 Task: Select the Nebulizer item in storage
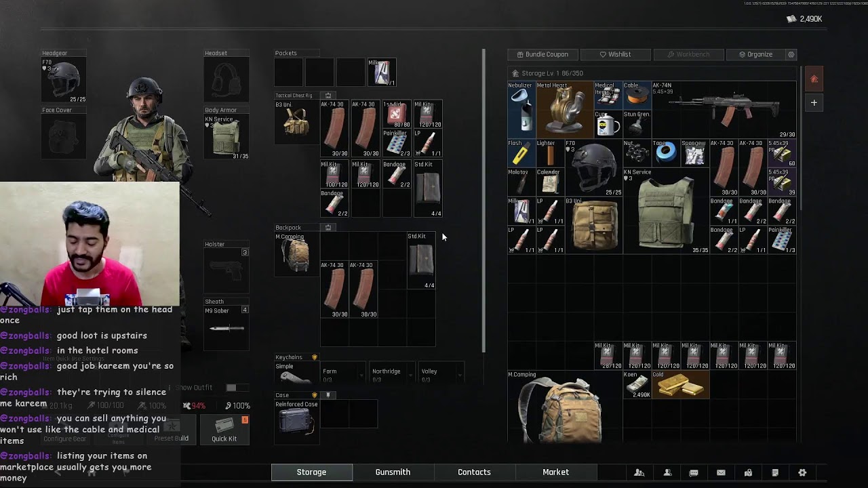point(521,110)
